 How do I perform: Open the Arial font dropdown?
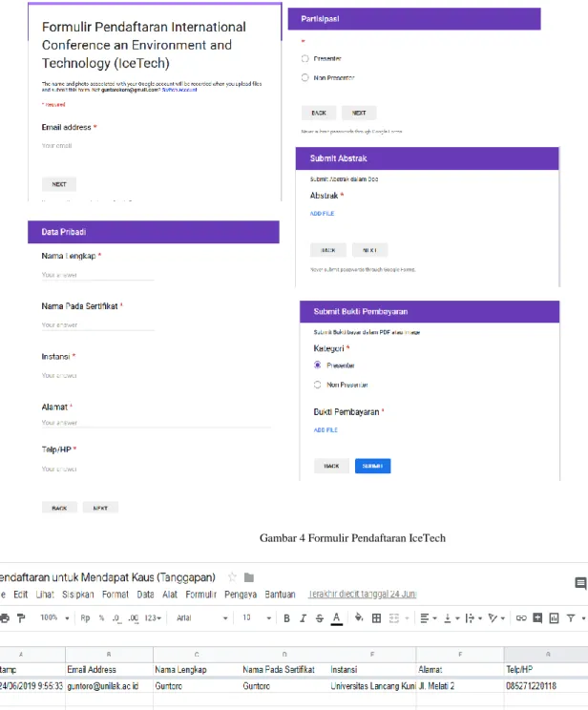201,618
